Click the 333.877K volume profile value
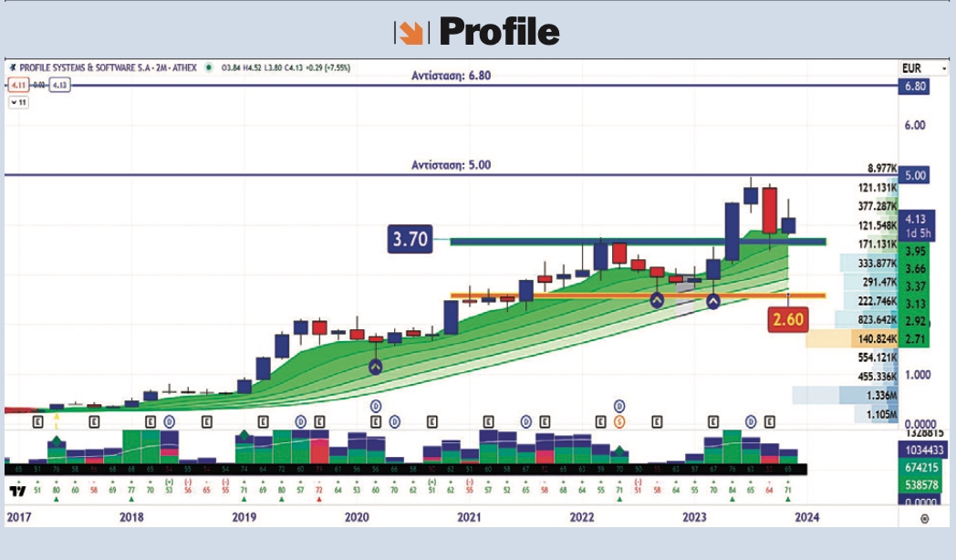Viewport: 956px width, 560px height. (878, 264)
